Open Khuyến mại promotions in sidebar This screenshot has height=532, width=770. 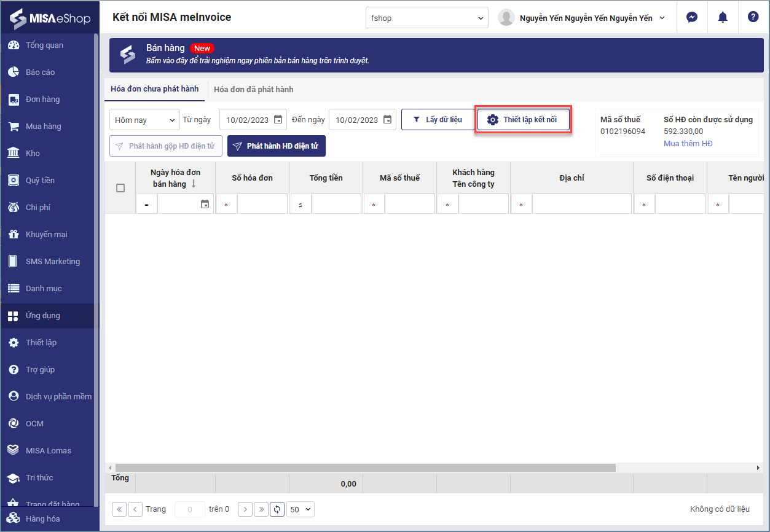[47, 235]
